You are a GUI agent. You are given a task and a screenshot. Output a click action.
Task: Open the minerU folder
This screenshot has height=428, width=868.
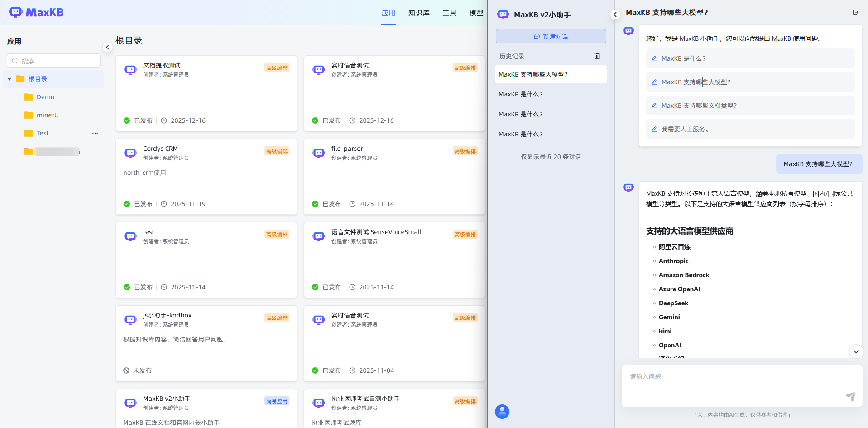tap(48, 115)
